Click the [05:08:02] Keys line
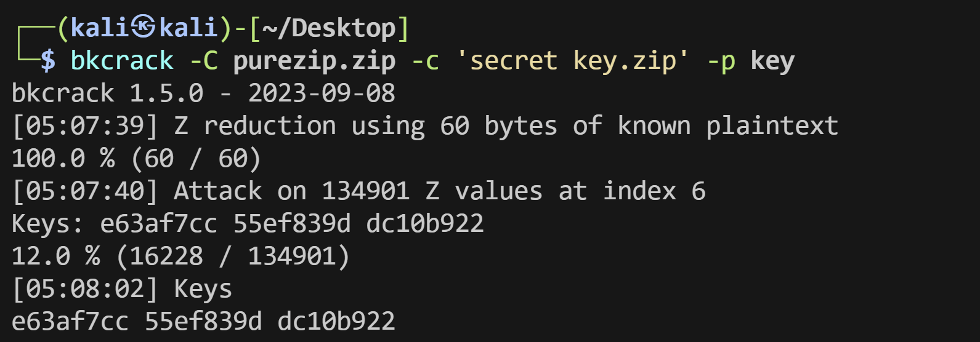980x342 pixels. pos(122,288)
